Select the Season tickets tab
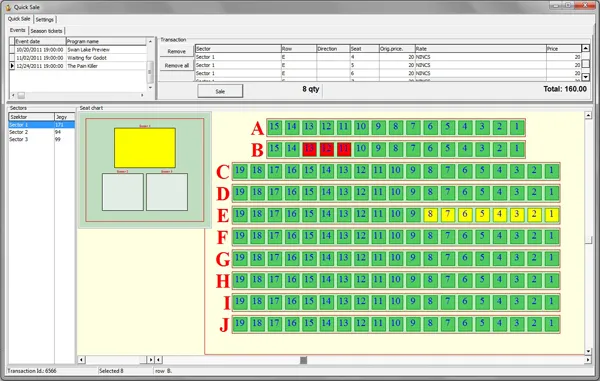 click(x=46, y=31)
